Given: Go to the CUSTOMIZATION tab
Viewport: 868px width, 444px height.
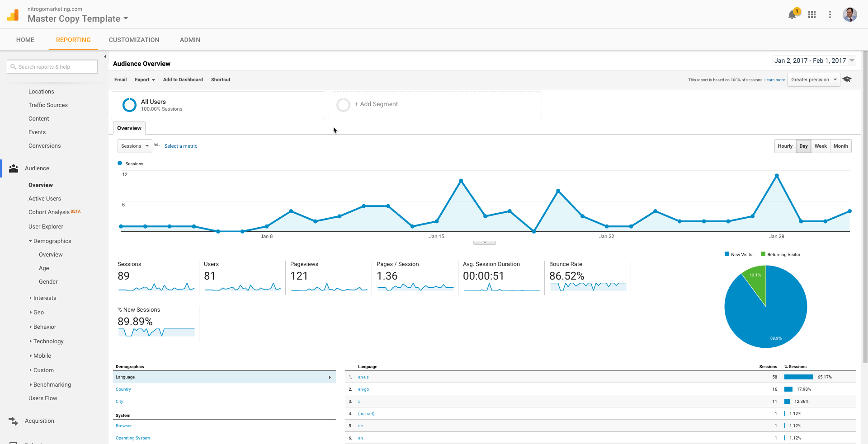Looking at the screenshot, I should tap(134, 40).
